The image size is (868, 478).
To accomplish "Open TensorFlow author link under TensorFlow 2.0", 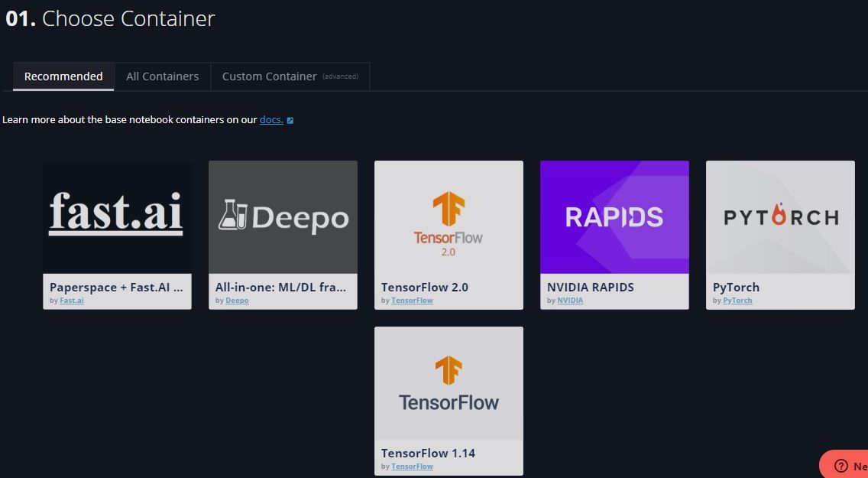I will (x=412, y=301).
